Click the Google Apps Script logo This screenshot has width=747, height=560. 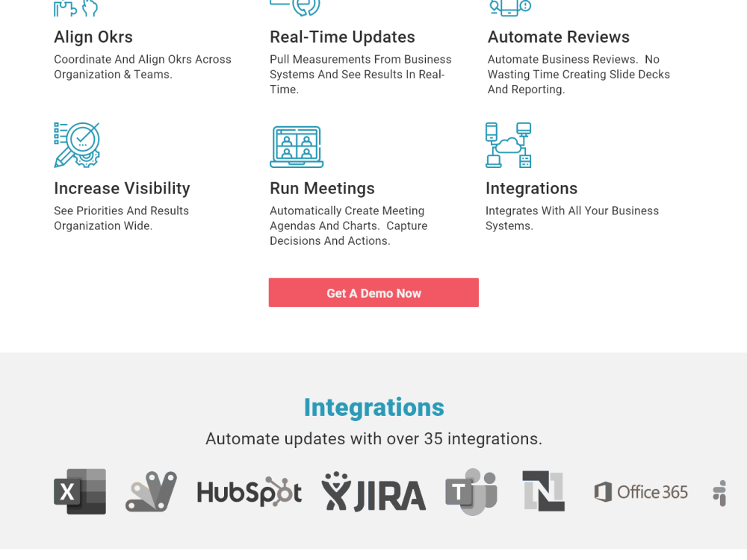point(151,491)
